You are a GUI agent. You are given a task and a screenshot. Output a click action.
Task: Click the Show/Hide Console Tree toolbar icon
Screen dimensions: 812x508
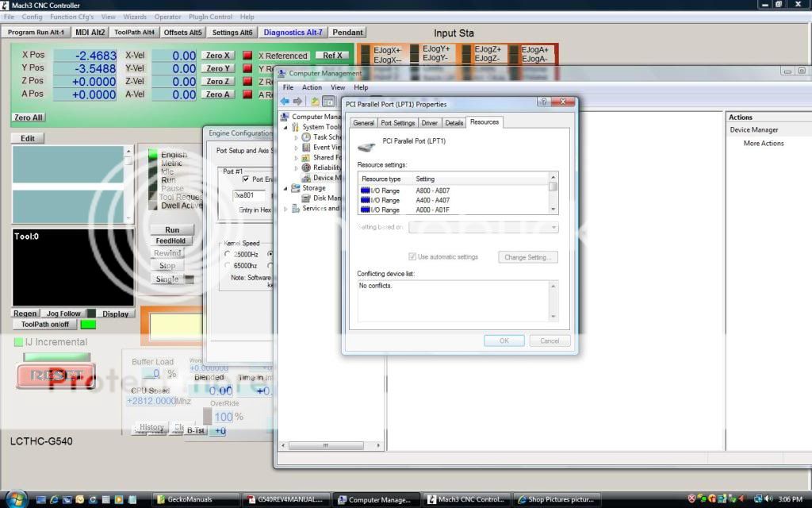coord(328,101)
